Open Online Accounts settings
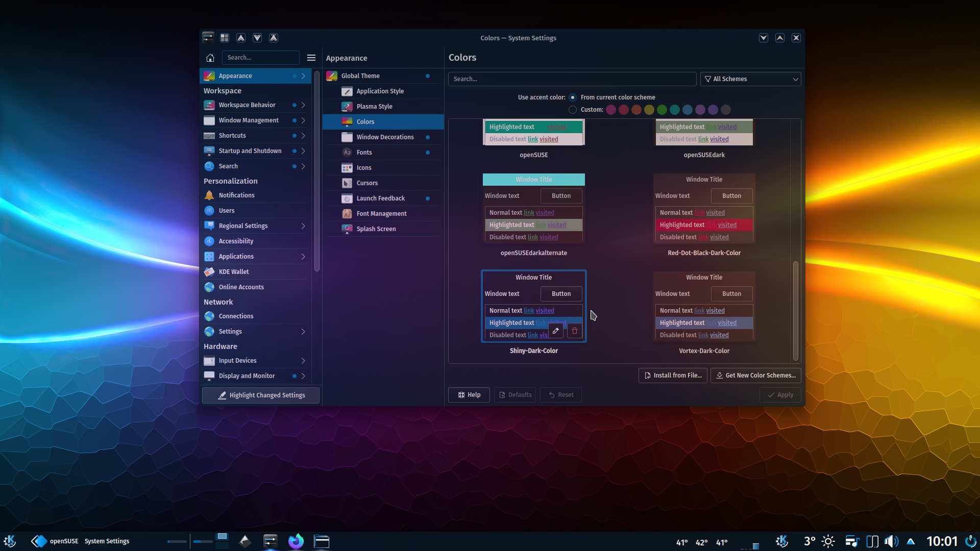 pyautogui.click(x=256, y=287)
